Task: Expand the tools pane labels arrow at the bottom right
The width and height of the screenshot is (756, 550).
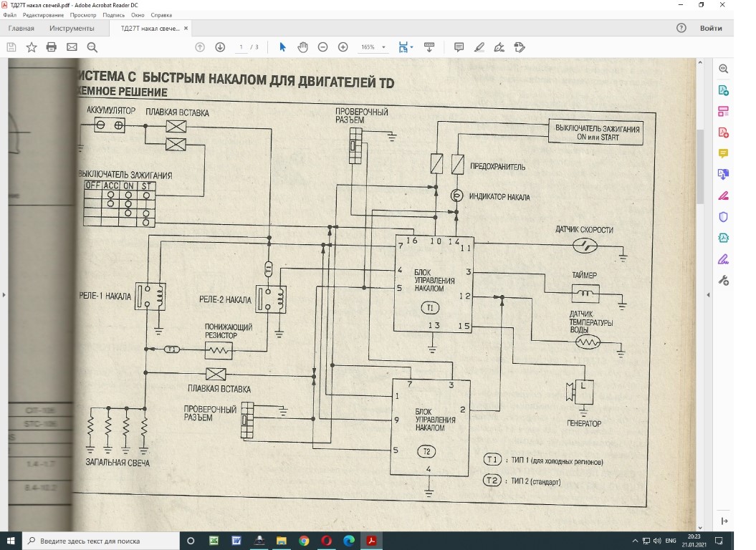Action: [724, 521]
